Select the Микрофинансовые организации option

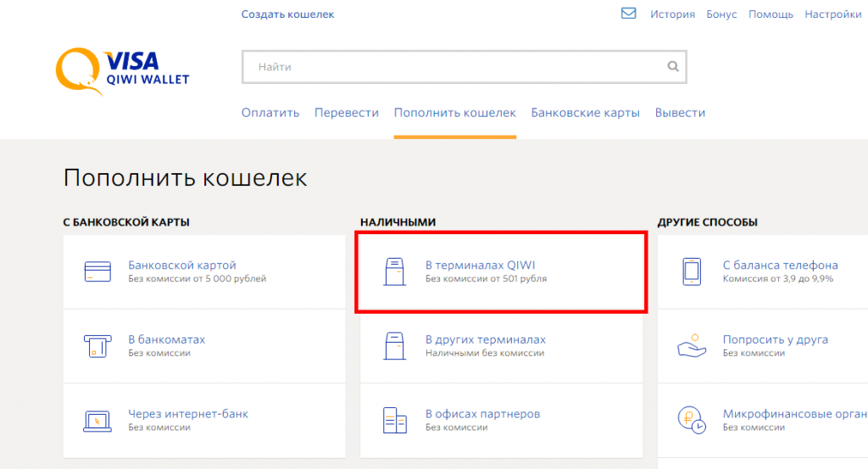point(763,421)
